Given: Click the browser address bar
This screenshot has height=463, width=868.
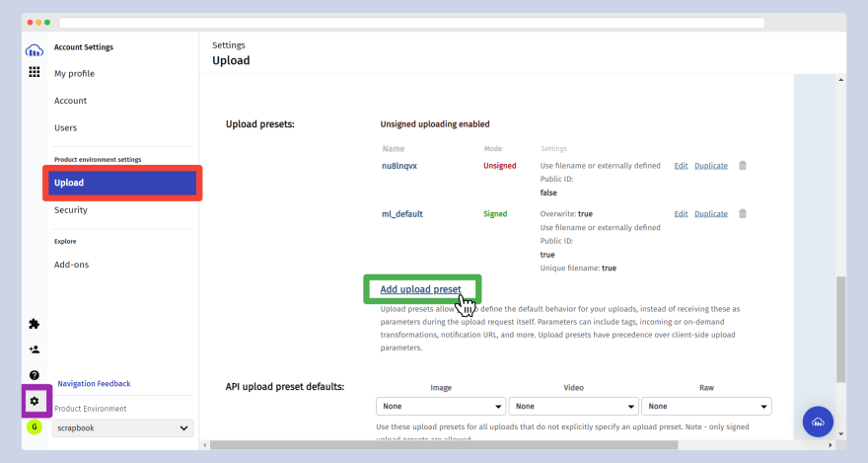Looking at the screenshot, I should (x=412, y=23).
